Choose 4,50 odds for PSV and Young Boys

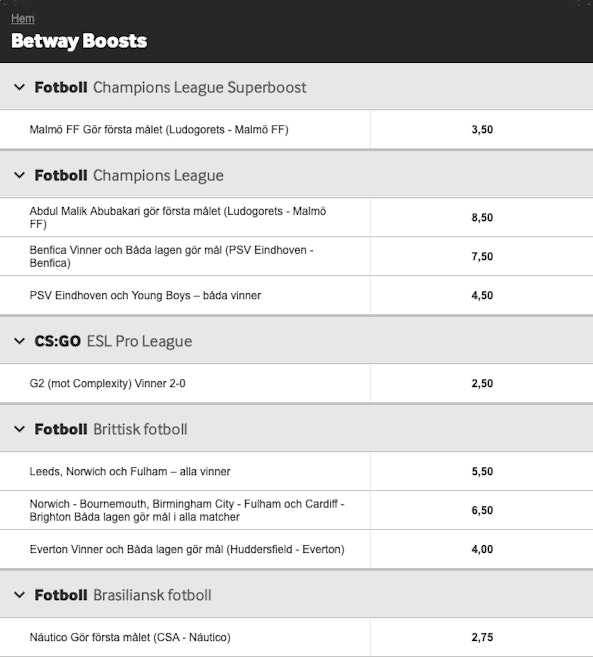pos(482,295)
